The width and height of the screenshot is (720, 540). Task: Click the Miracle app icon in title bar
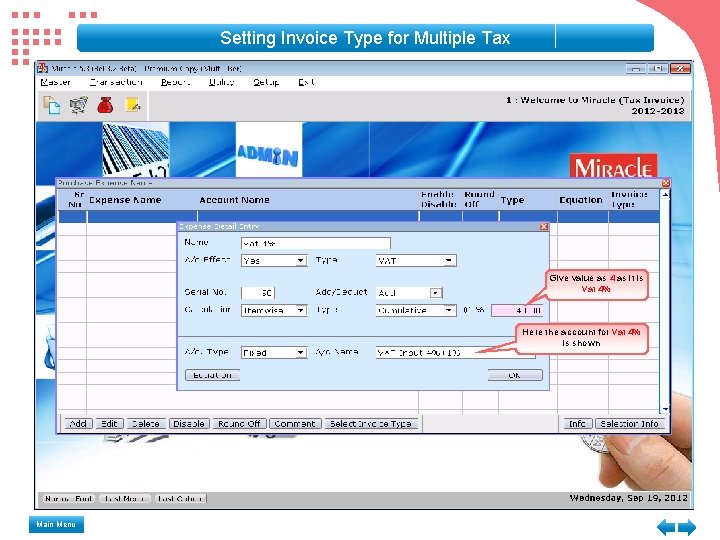42,68
